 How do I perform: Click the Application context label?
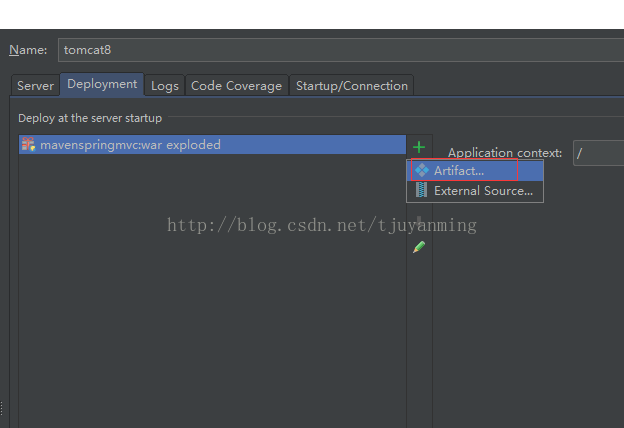pyautogui.click(x=504, y=153)
